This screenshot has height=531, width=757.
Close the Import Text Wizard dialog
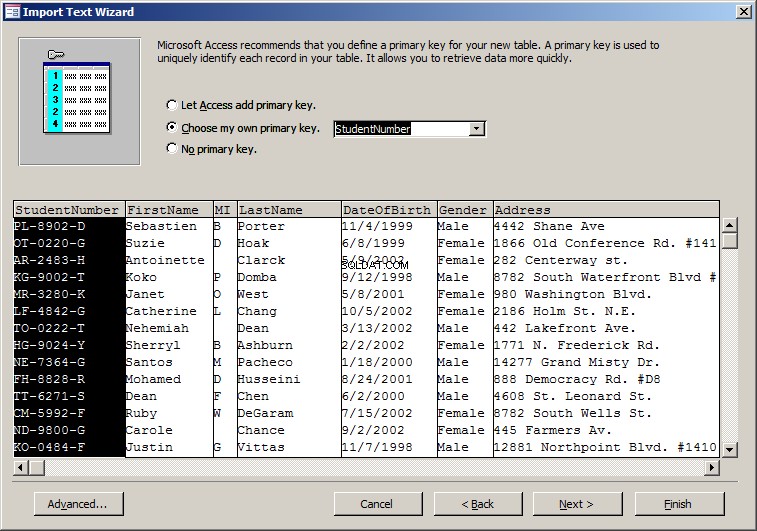(743, 12)
